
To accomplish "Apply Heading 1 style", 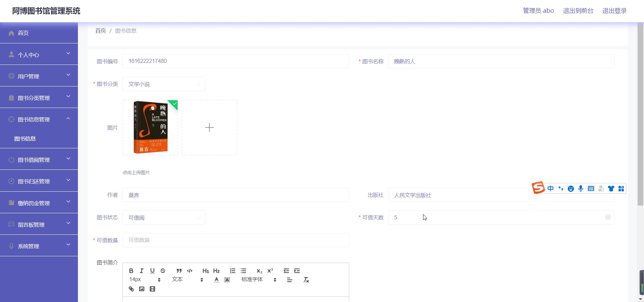I will coord(206,271).
